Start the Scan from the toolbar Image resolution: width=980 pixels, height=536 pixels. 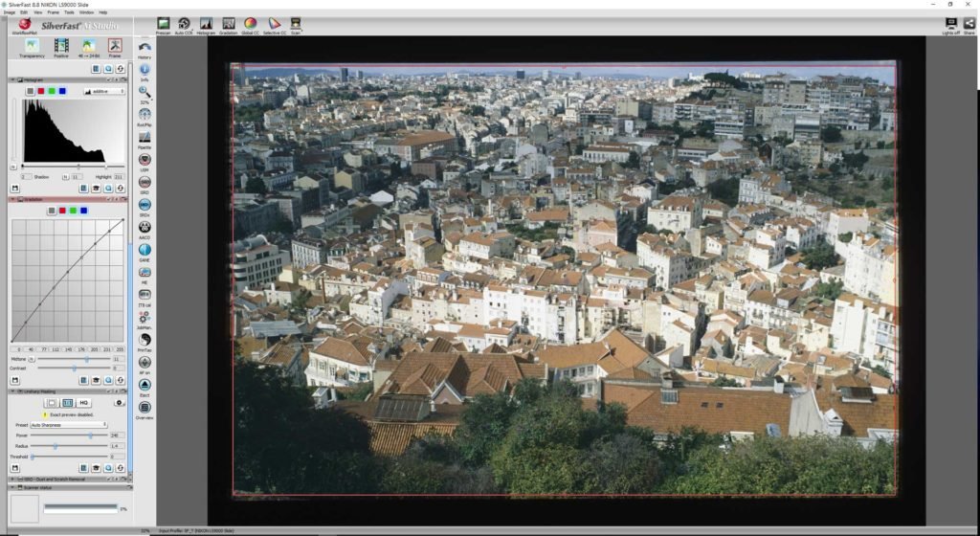(x=296, y=24)
